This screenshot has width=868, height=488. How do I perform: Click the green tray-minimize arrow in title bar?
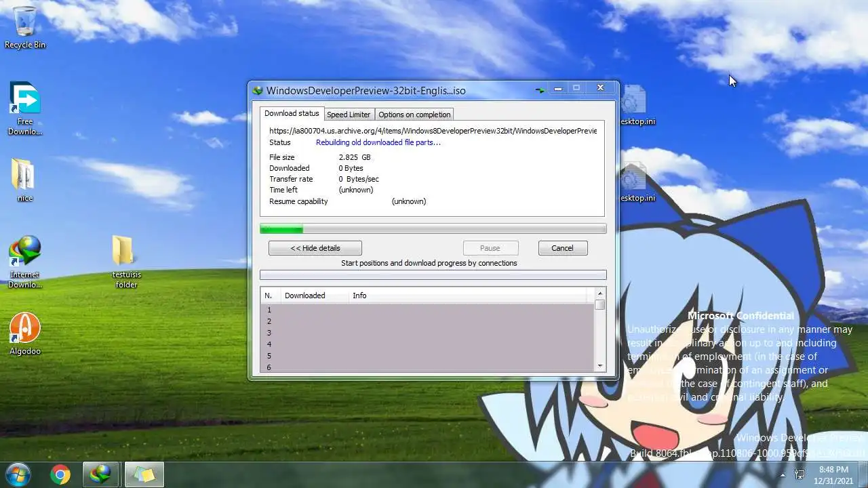point(540,89)
